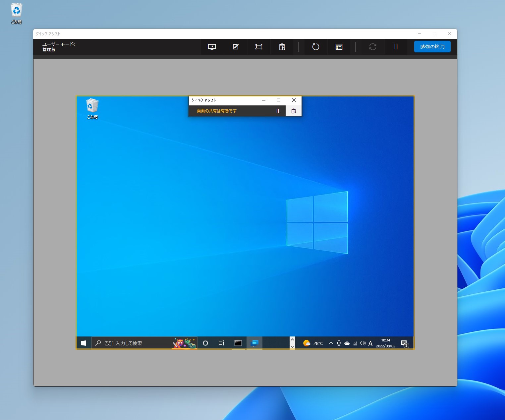Open volume control speaker icon
The image size is (505, 420).
[x=363, y=343]
